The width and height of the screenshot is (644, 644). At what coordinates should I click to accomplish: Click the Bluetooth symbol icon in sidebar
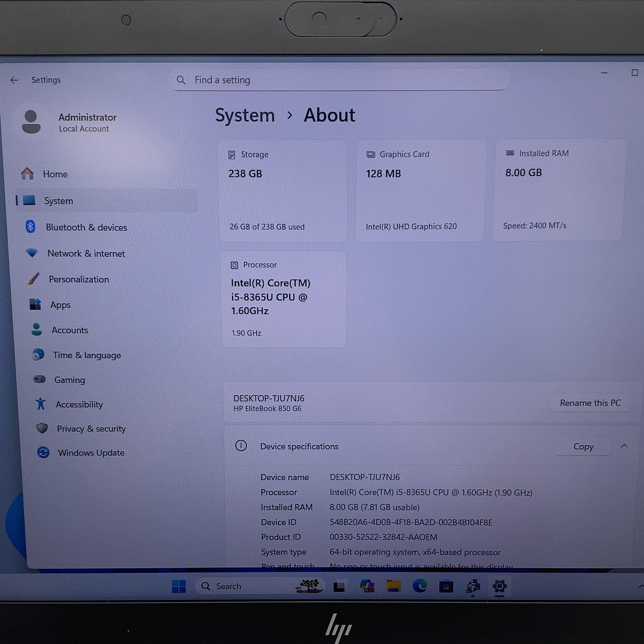coord(30,226)
